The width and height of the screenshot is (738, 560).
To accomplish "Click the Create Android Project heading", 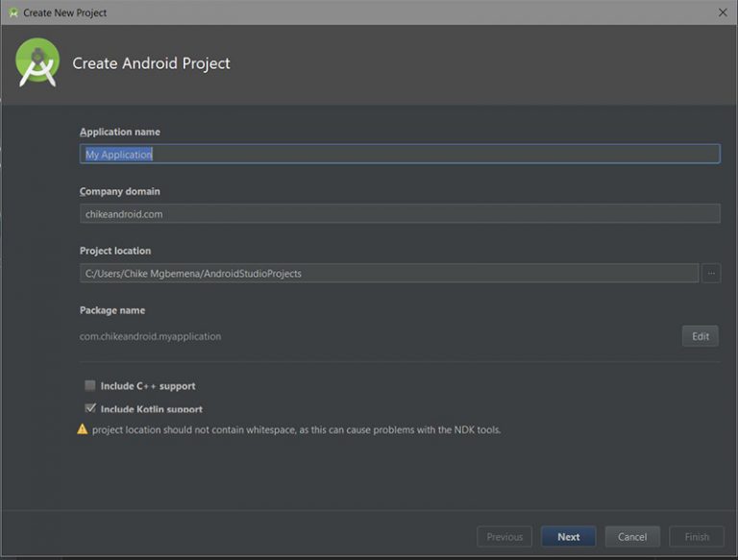I will coord(151,63).
